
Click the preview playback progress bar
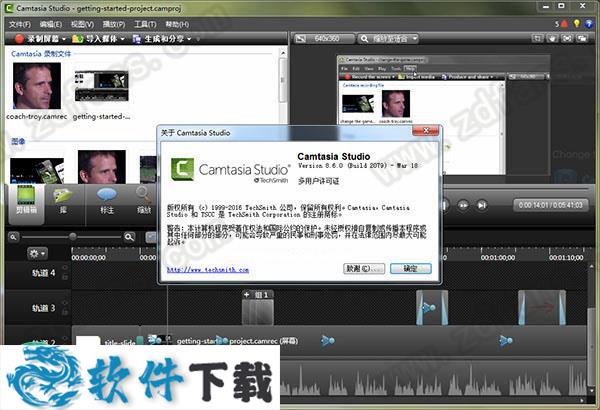515,189
